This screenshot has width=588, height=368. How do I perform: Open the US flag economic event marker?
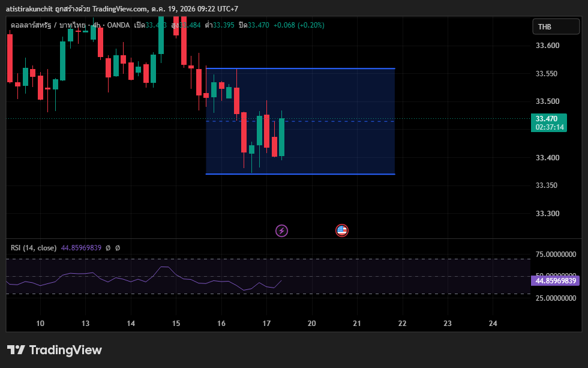(341, 231)
